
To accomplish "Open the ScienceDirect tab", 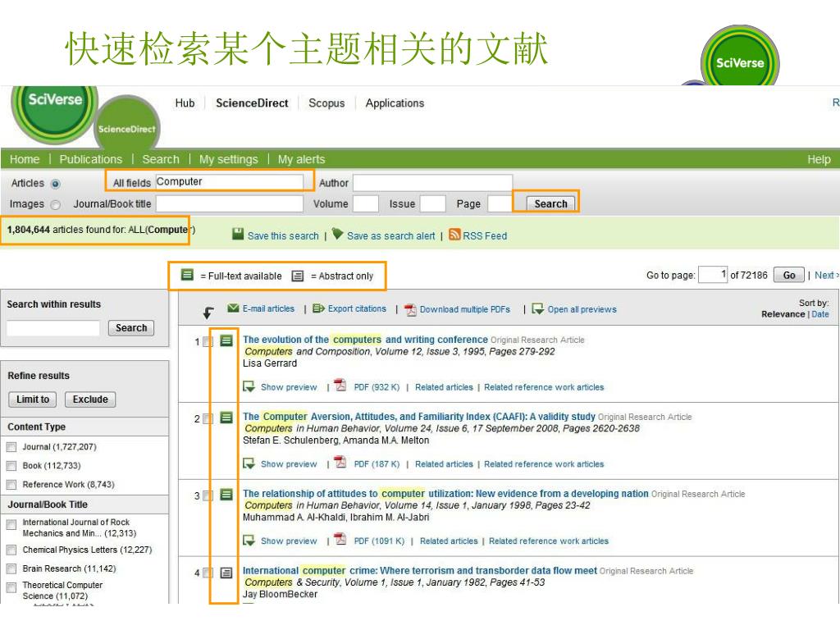I will 252,103.
